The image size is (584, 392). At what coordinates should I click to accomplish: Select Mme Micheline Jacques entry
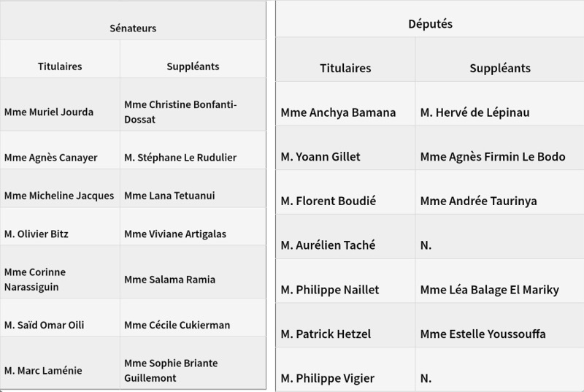click(59, 196)
